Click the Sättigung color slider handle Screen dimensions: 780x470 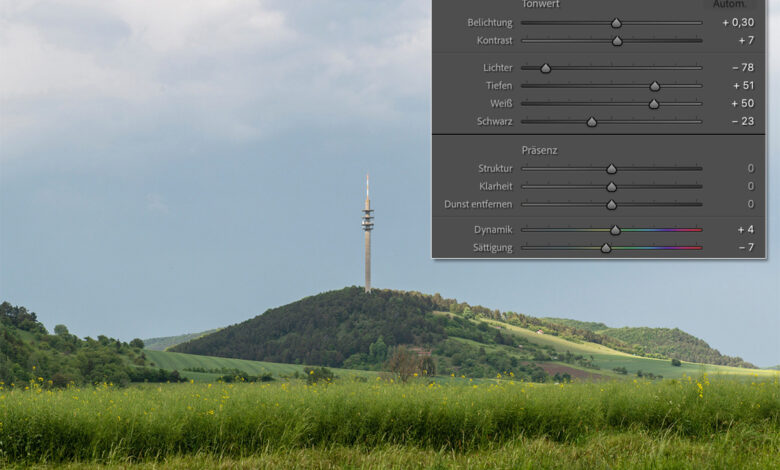pos(606,248)
